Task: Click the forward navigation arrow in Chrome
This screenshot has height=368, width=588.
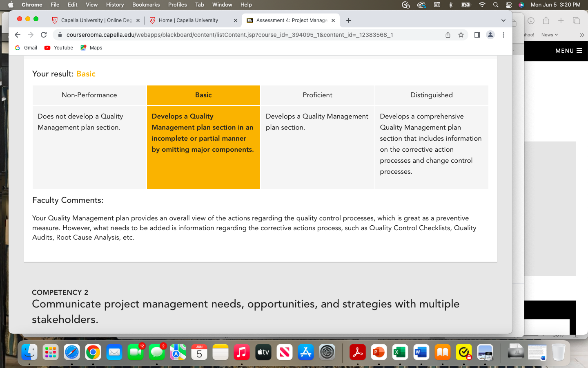Action: [x=31, y=35]
